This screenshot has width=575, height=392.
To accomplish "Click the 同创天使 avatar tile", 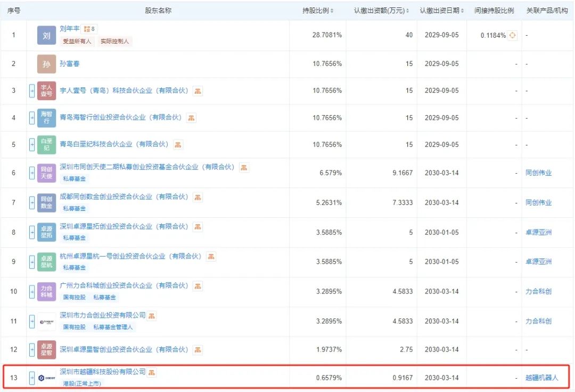I will (46, 173).
